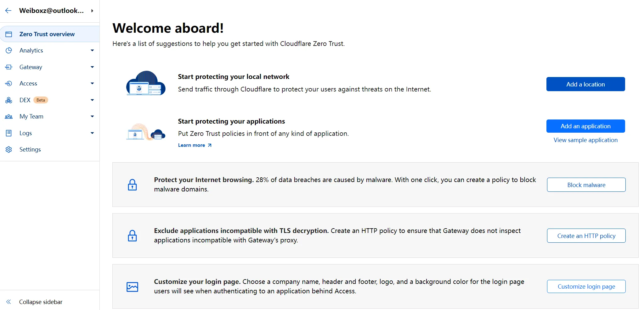This screenshot has width=644, height=310.
Task: Click the Zero Trust overview window icon
Action: 9,34
